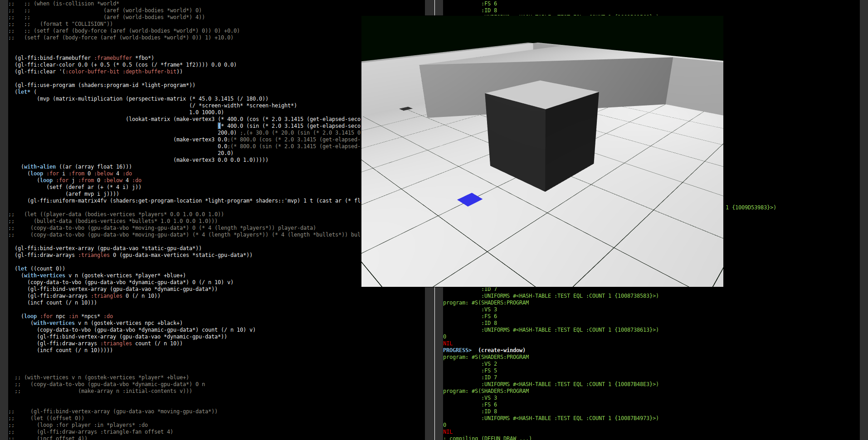The height and width of the screenshot is (440, 868).
Task: Click the compiling (DEFUN DRAW ...) message
Action: (x=488, y=438)
